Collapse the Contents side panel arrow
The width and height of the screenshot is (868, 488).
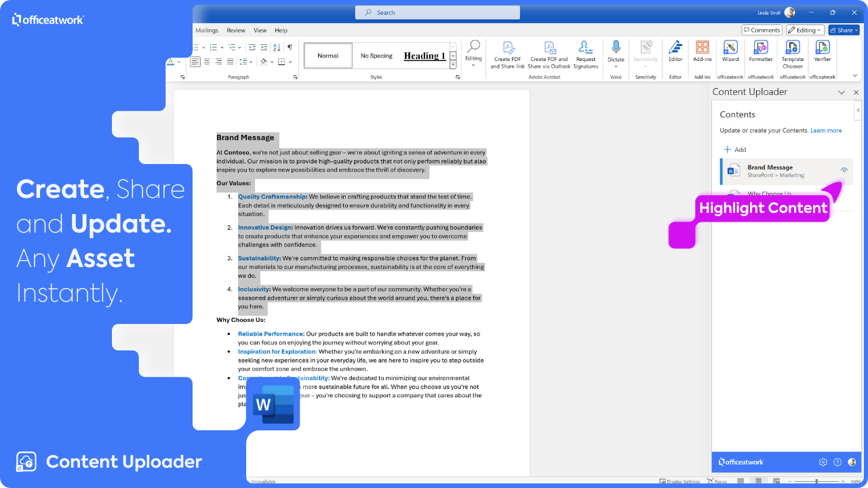coord(858,110)
